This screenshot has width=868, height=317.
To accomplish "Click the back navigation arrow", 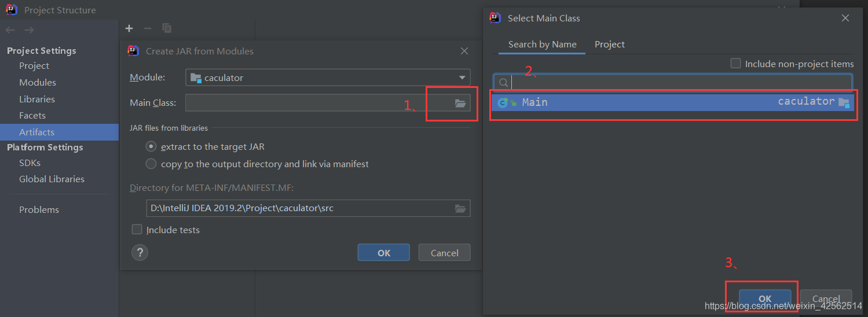I will pos(10,30).
